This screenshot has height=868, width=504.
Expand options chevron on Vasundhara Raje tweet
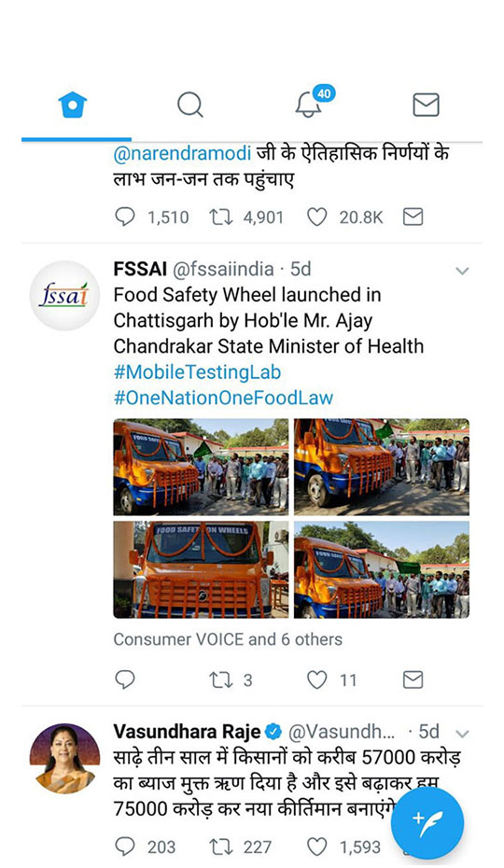[462, 734]
